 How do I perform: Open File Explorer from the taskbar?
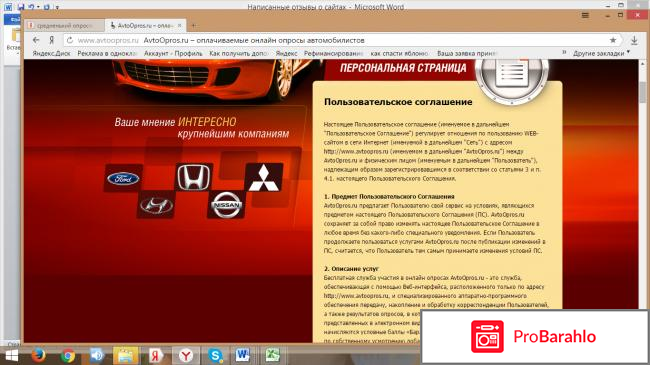(126, 356)
